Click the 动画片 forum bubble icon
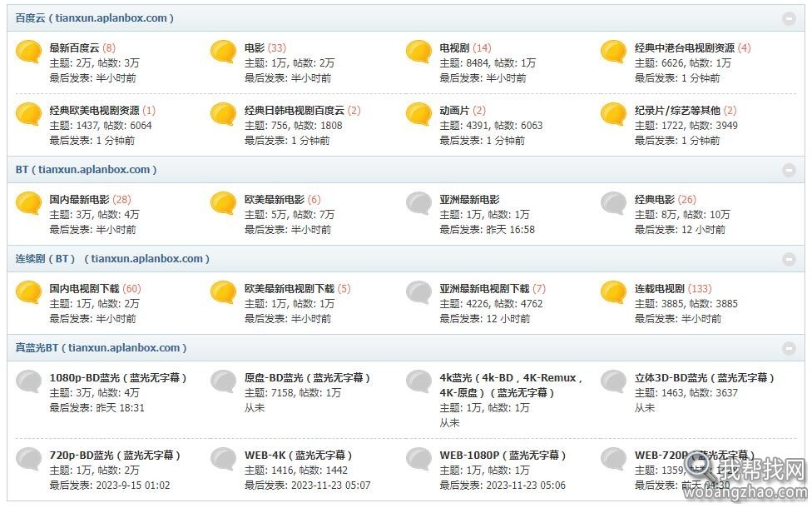812x508 pixels. 419,114
